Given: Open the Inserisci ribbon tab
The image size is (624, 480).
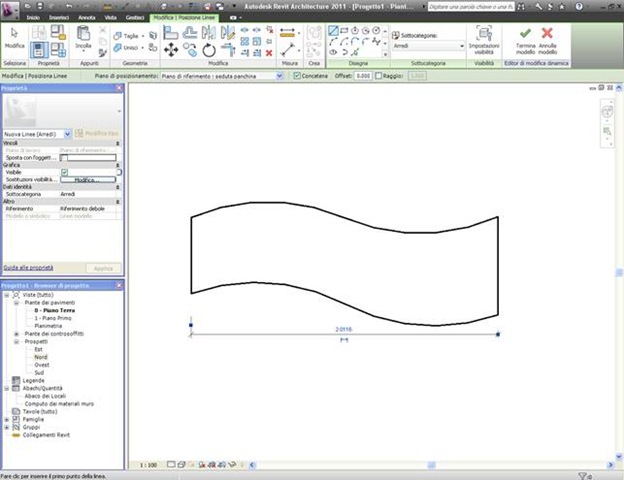Looking at the screenshot, I should pos(59,18).
